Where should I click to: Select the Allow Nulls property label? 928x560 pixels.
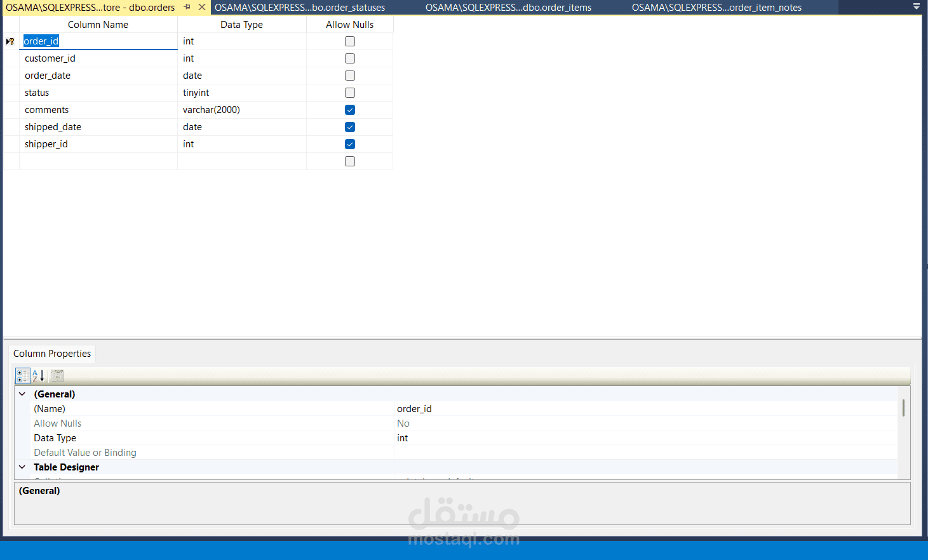pos(58,423)
